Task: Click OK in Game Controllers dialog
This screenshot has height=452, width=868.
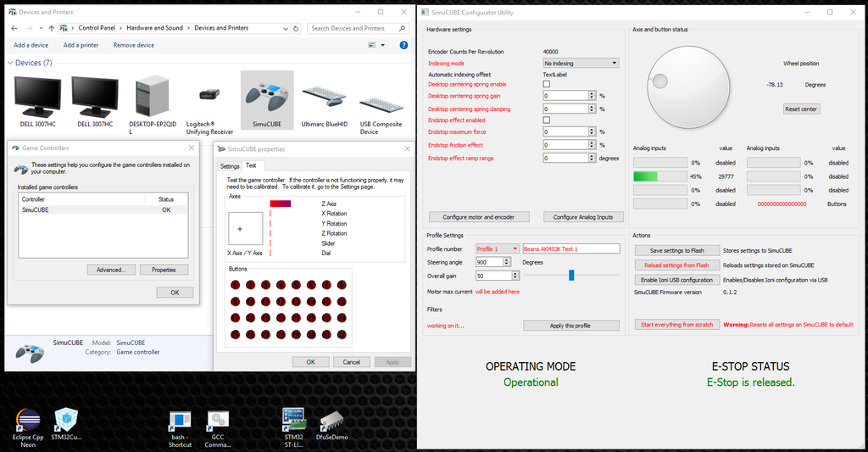Action: pyautogui.click(x=175, y=293)
